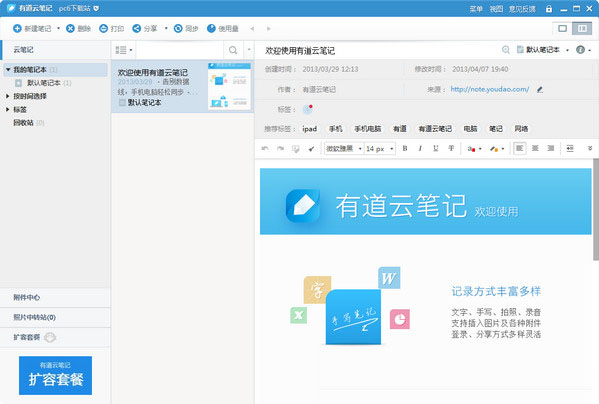Expand more editor tools chevron

click(x=590, y=148)
